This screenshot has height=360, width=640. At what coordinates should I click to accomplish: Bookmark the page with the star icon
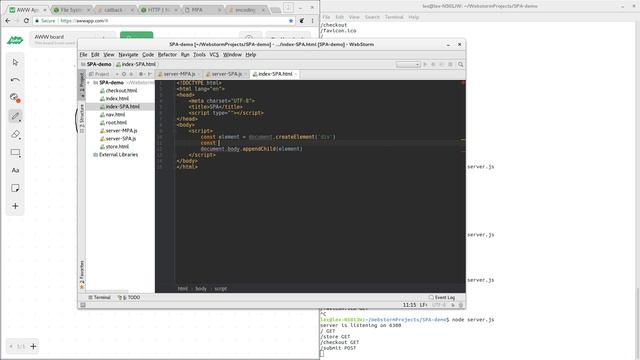click(x=291, y=20)
